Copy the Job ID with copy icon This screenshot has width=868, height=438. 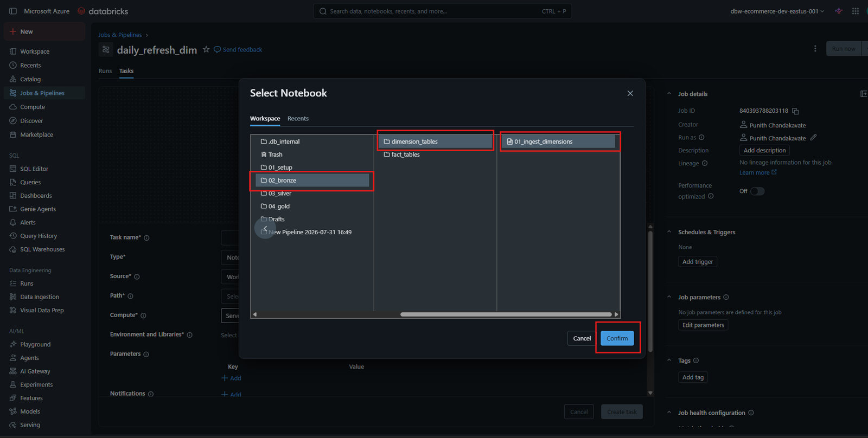pos(795,111)
